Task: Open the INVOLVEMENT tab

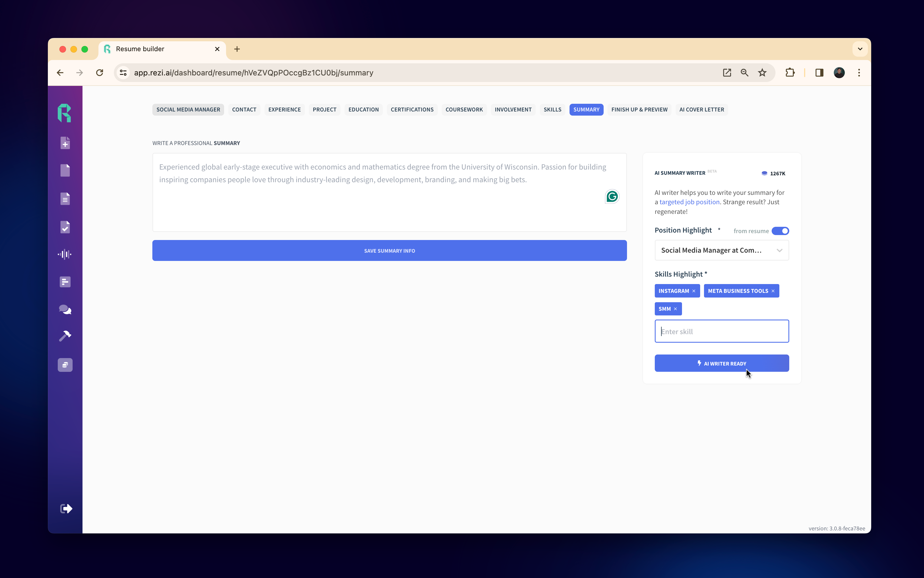Action: tap(513, 110)
